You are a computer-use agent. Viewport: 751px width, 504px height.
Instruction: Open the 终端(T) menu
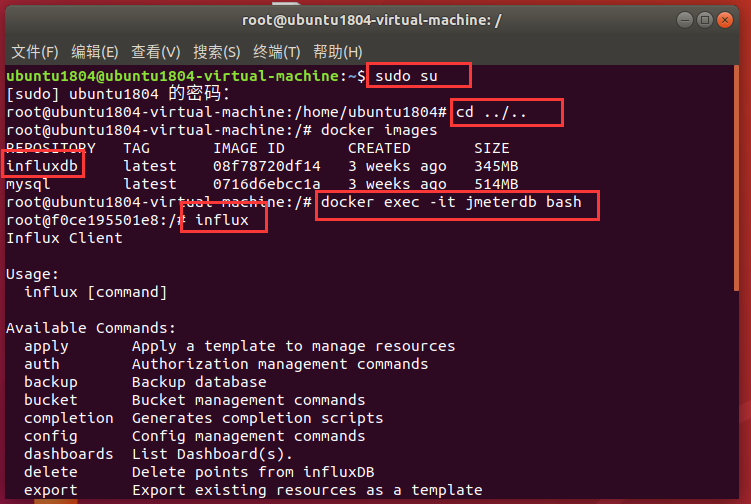[x=276, y=52]
